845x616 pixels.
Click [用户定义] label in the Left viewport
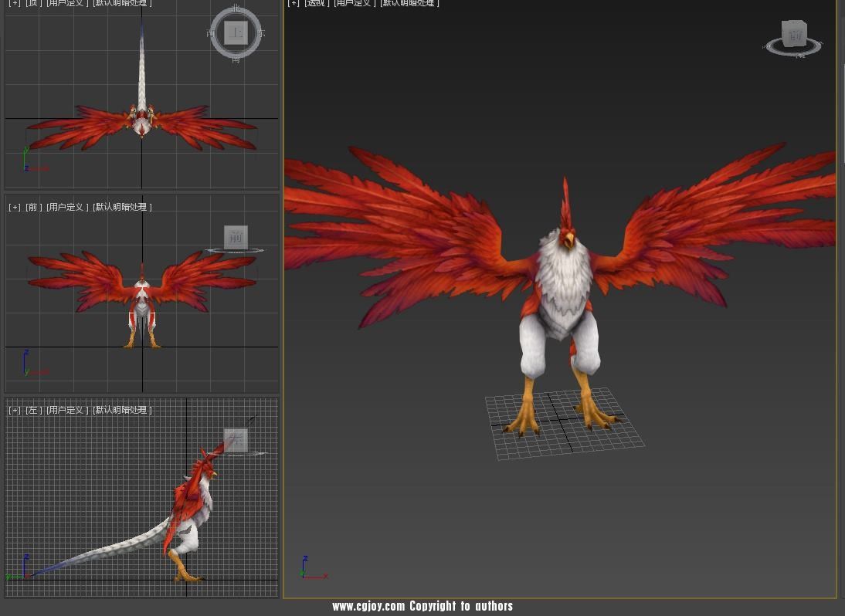tap(67, 410)
